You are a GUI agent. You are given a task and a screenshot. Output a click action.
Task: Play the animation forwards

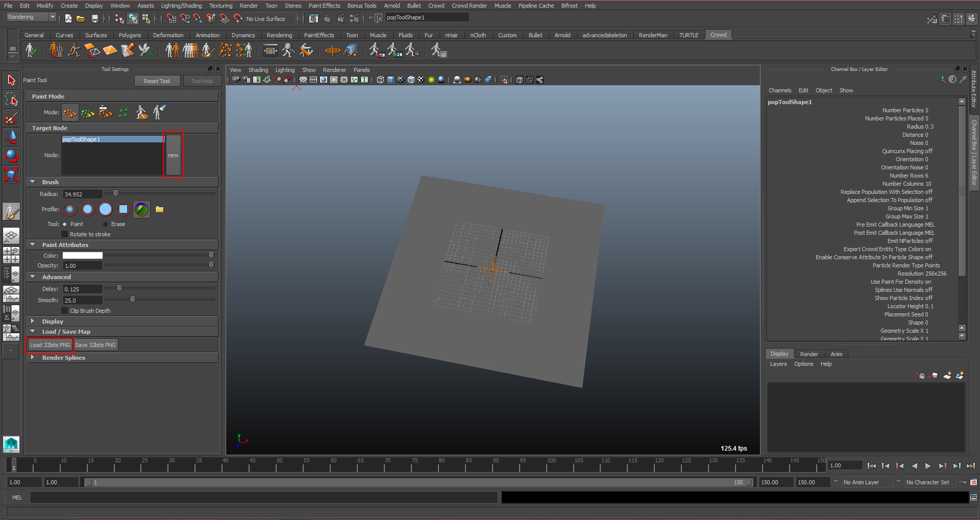pos(928,466)
